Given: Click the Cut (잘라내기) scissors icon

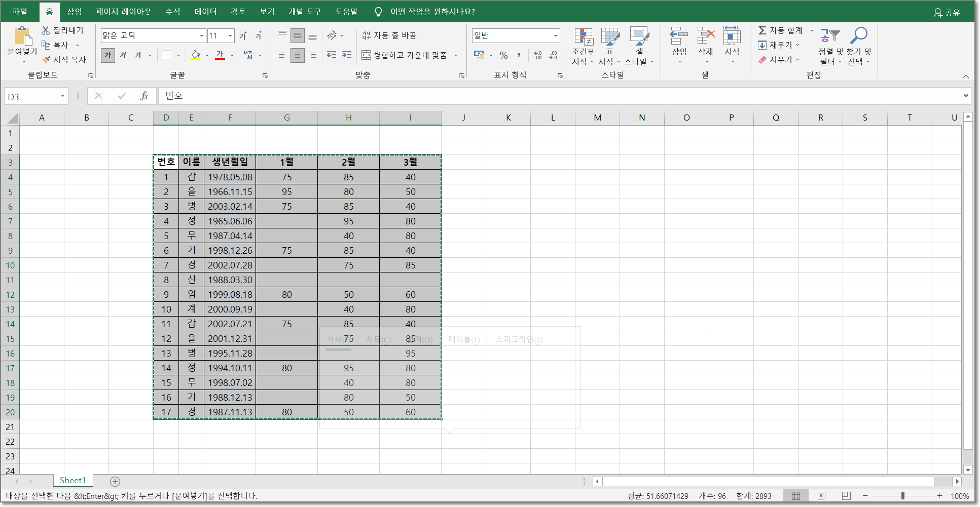Looking at the screenshot, I should (x=46, y=30).
